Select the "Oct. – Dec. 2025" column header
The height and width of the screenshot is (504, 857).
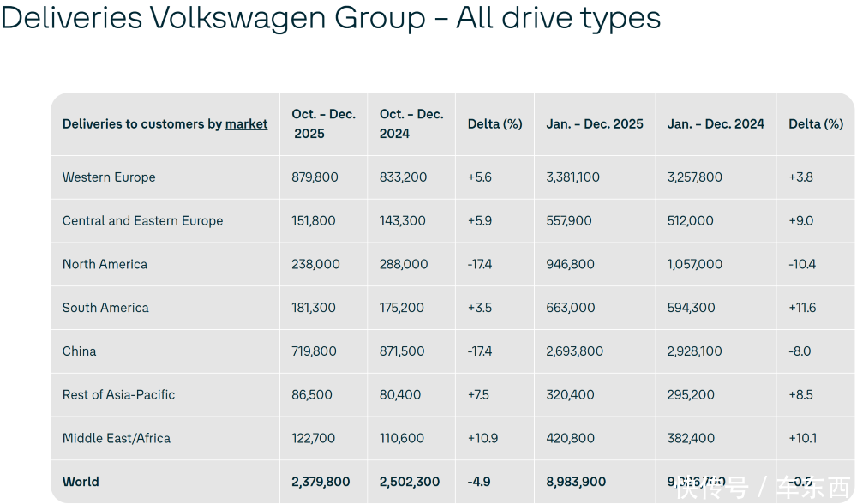323,123
